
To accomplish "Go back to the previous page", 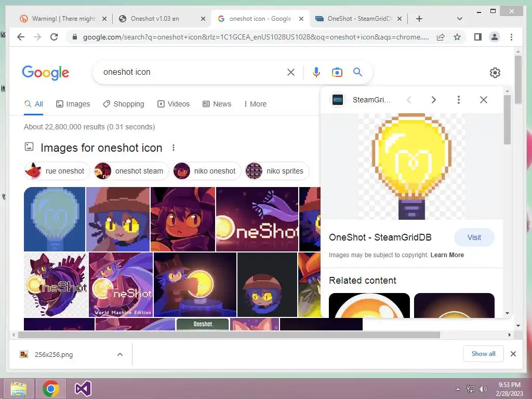I will (21, 37).
